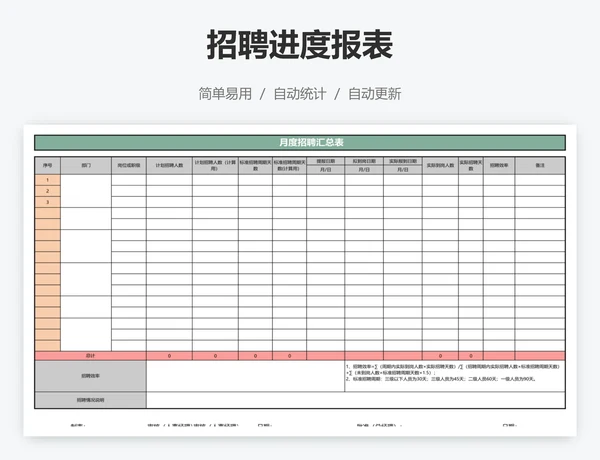Select the 序号 column header
Image resolution: width=600 pixels, height=460 pixels.
point(47,166)
